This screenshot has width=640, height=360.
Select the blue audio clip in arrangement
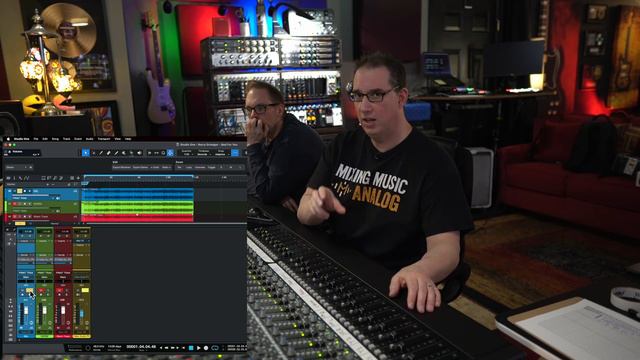pyautogui.click(x=138, y=193)
